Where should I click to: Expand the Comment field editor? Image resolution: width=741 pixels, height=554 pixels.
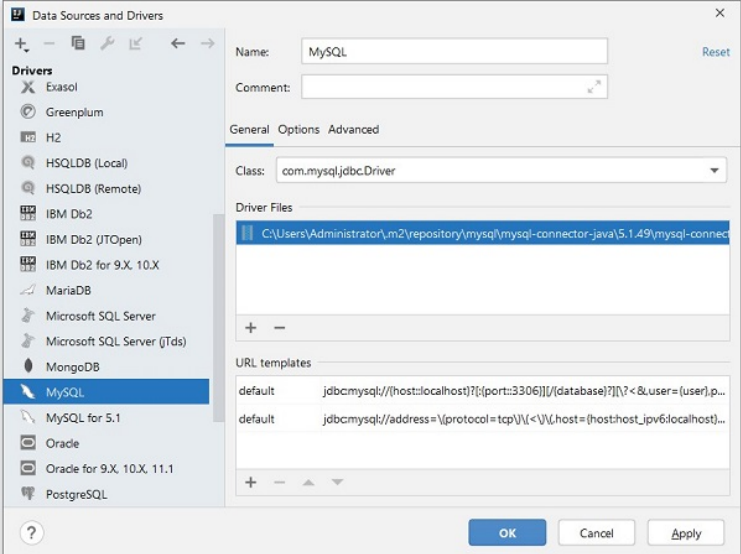[x=594, y=87]
